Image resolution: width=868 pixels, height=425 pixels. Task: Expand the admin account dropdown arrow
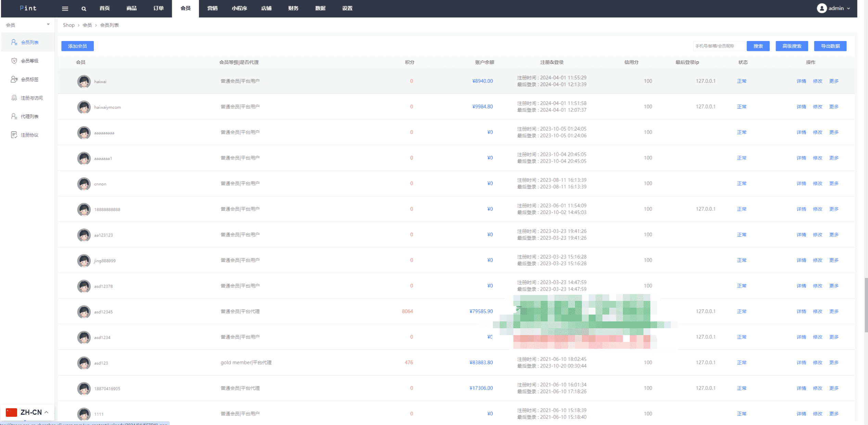[848, 9]
